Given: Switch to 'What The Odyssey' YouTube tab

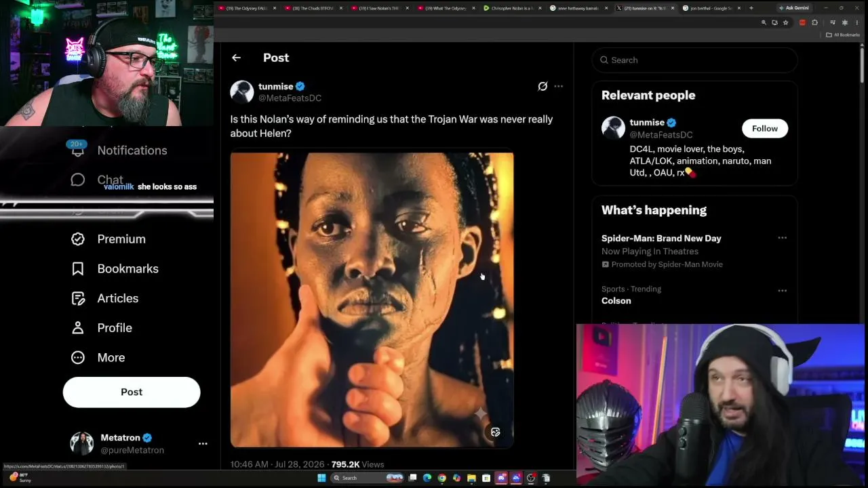Looking at the screenshot, I should [x=446, y=8].
